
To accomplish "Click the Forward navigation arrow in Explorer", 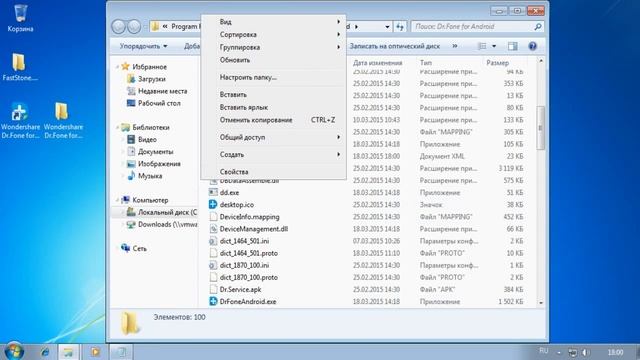I will 134,27.
